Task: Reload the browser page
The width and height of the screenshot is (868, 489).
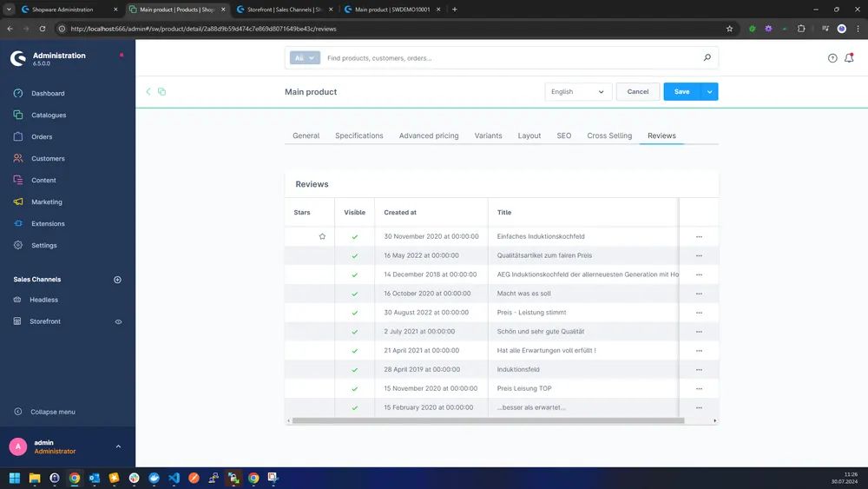Action: [42, 29]
